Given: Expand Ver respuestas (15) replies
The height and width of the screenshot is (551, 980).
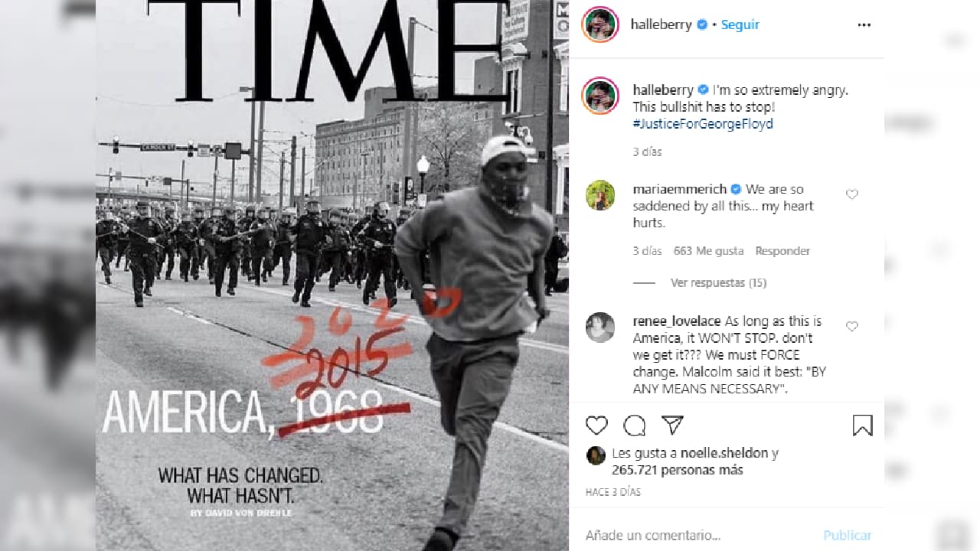Looking at the screenshot, I should [718, 282].
